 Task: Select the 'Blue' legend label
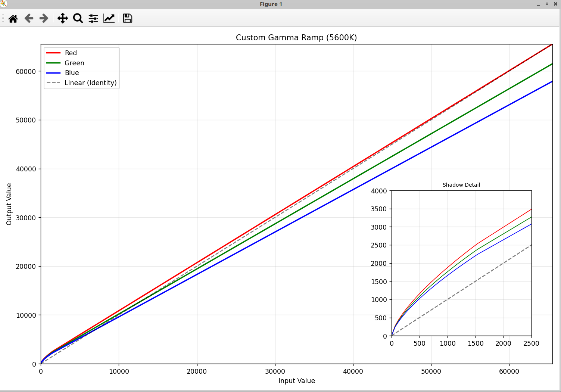point(72,73)
